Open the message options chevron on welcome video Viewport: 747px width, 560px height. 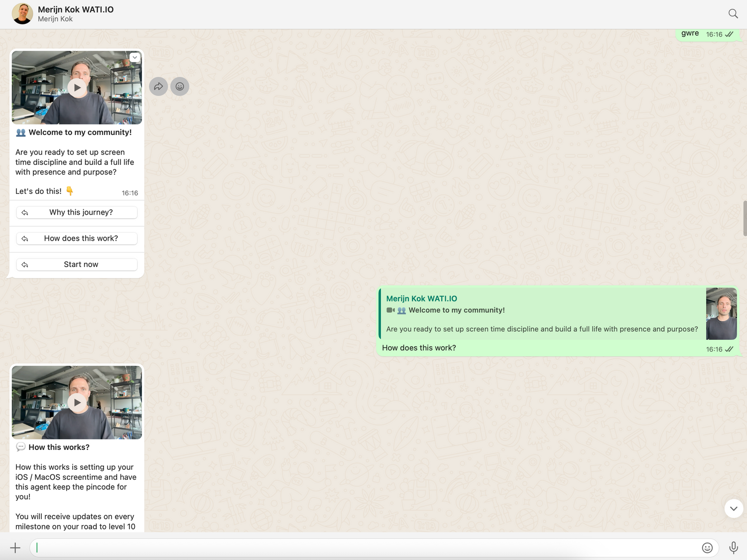(135, 57)
